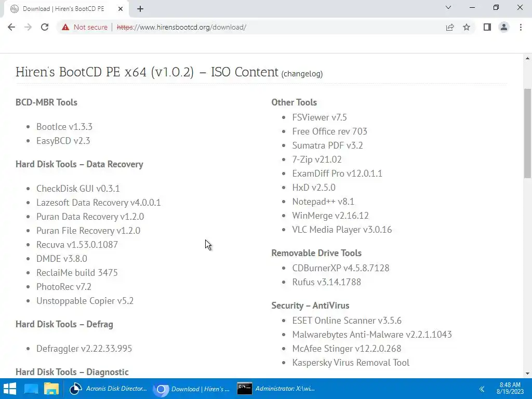Image resolution: width=532 pixels, height=399 pixels.
Task: Open the changelog link
Action: tap(302, 74)
